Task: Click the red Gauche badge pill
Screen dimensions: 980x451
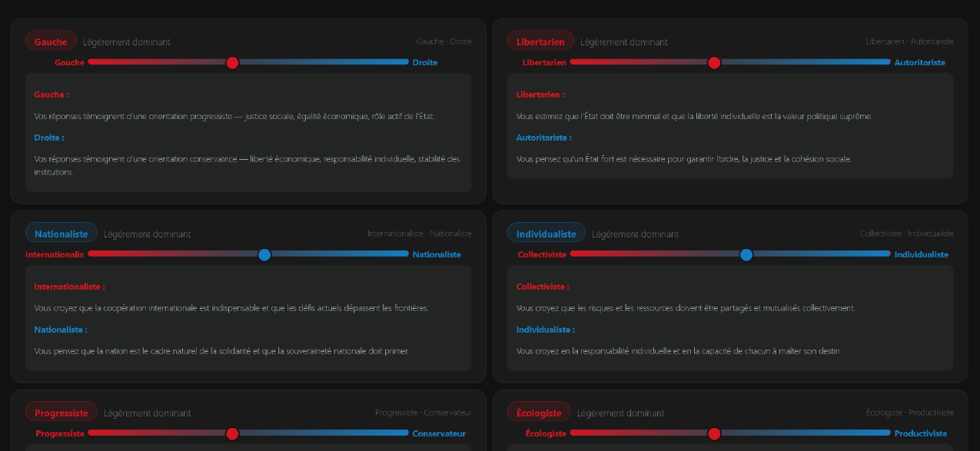Action: click(x=51, y=41)
